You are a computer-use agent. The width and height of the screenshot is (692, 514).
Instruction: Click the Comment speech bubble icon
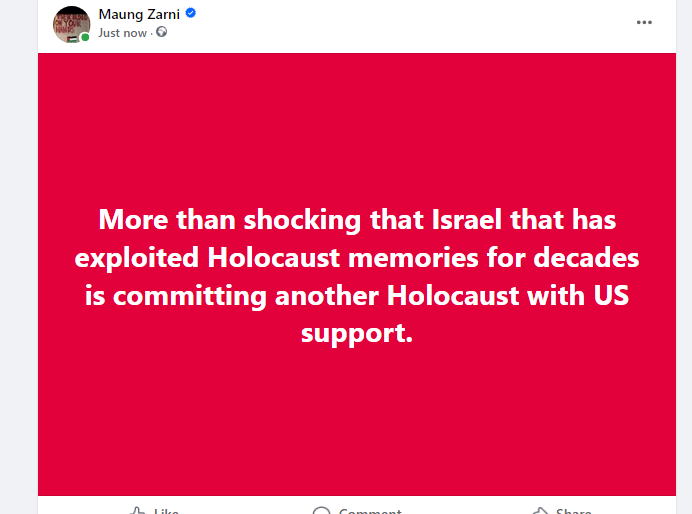[321, 511]
